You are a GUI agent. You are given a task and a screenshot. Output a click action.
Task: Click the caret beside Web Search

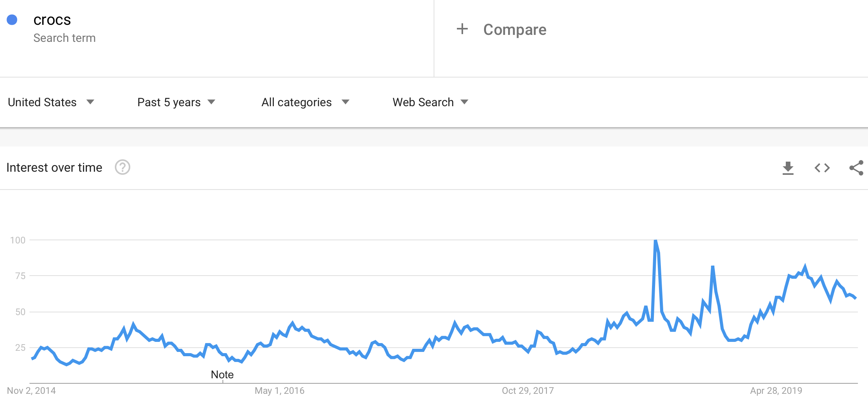click(x=464, y=102)
